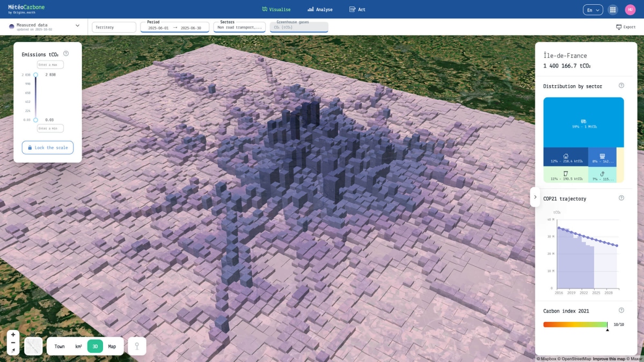Open the Carbon index 2021 help icon
Image resolution: width=644 pixels, height=362 pixels.
(621, 310)
